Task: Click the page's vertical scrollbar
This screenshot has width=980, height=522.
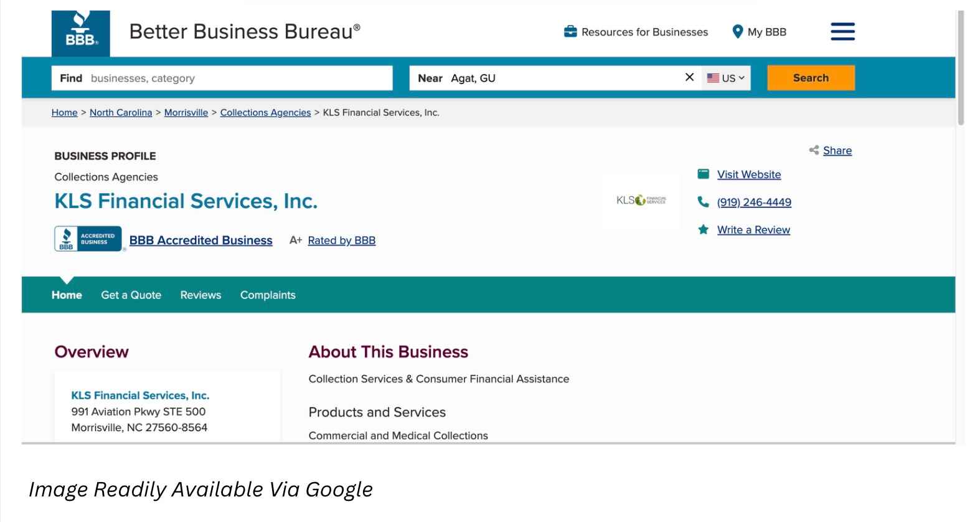Action: pos(961,69)
